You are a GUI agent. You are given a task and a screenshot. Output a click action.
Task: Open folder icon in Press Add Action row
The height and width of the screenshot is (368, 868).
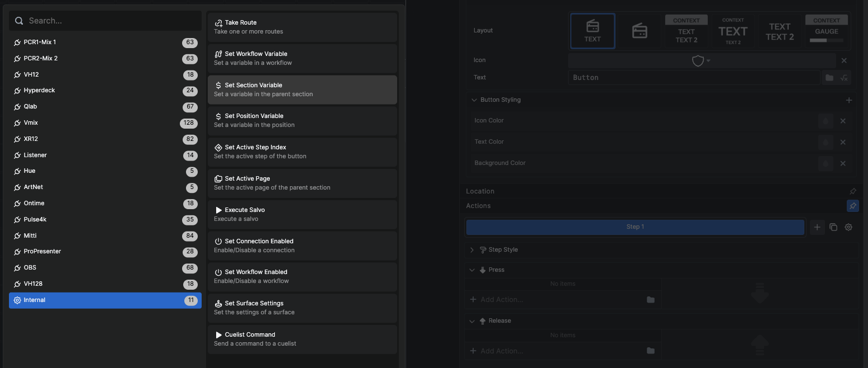(x=651, y=300)
